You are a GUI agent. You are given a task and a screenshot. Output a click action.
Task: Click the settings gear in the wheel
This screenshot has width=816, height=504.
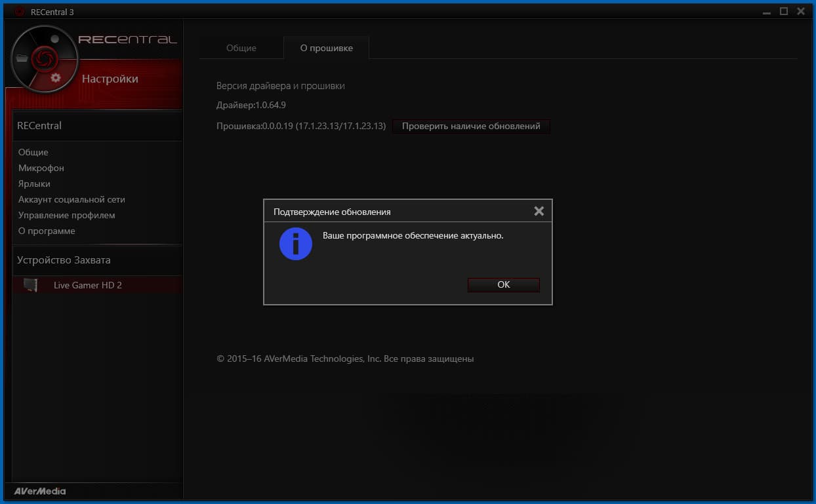coord(56,78)
